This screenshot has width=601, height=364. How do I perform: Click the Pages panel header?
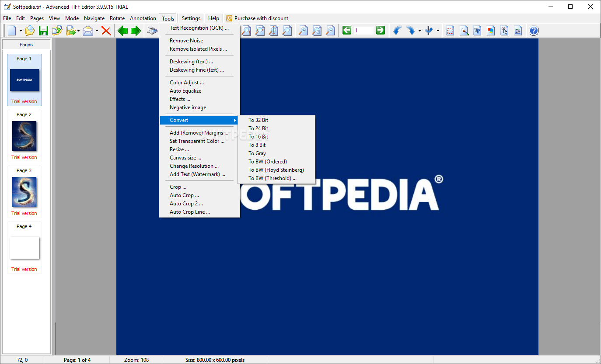tap(26, 45)
